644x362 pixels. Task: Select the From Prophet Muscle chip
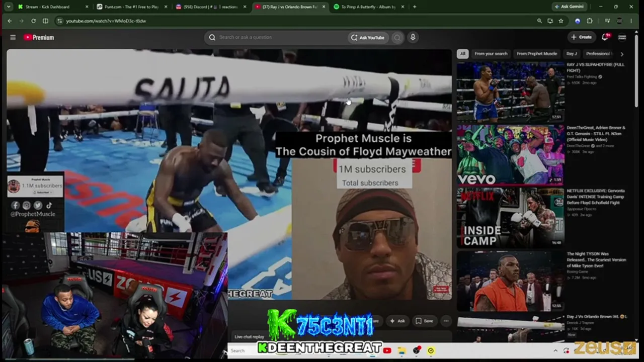coord(536,54)
